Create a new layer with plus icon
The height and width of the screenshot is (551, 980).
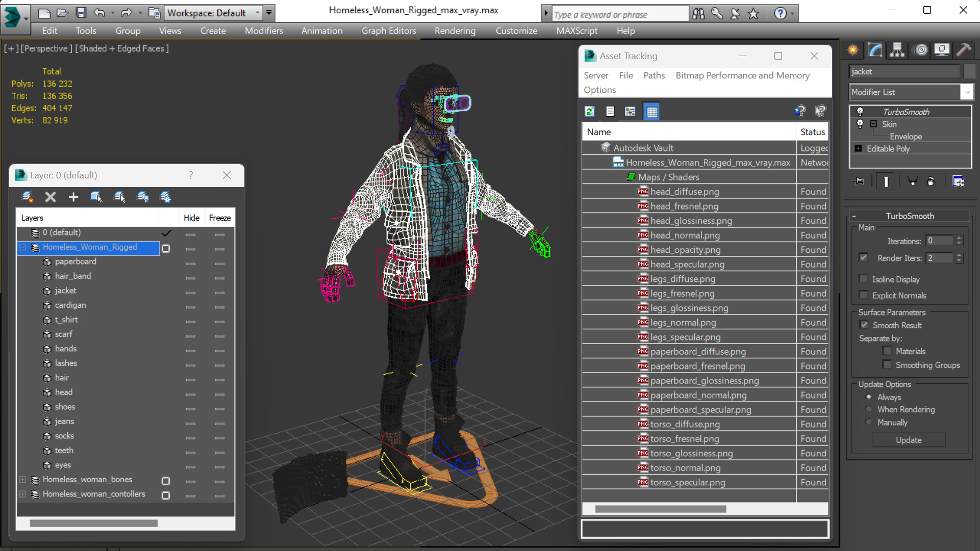pyautogui.click(x=73, y=197)
